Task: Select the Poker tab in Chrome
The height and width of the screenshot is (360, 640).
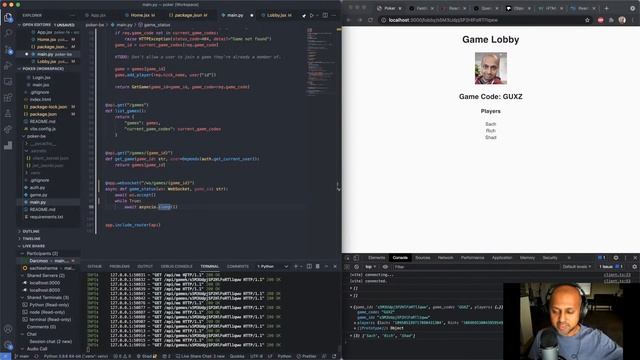Action: (x=389, y=8)
